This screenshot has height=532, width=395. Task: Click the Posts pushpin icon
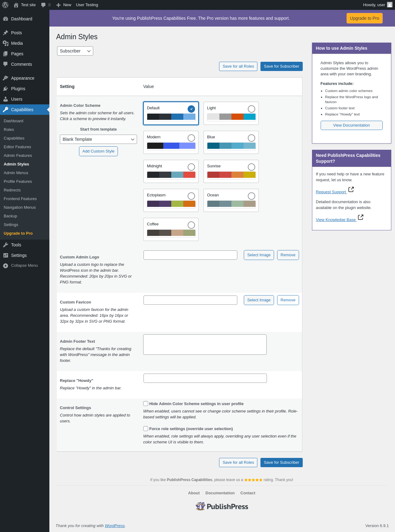(x=6, y=33)
